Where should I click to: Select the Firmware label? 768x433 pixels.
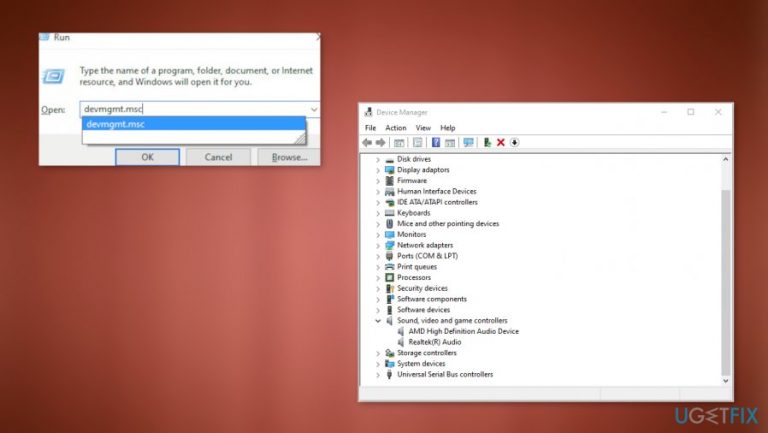(412, 181)
